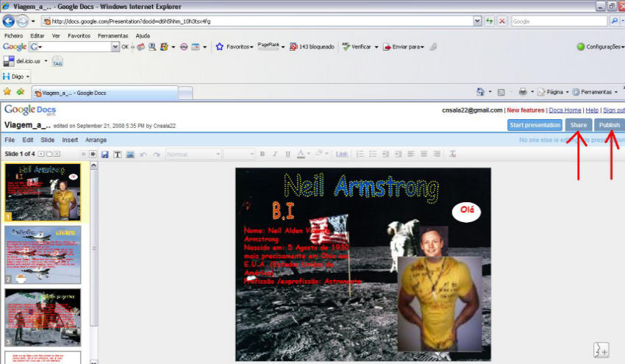Decrease the paragraph indent

[x=385, y=154]
